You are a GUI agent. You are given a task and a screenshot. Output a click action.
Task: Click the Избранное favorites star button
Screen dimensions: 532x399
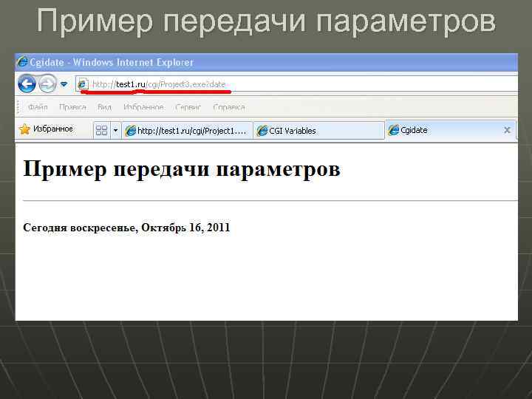(x=46, y=129)
